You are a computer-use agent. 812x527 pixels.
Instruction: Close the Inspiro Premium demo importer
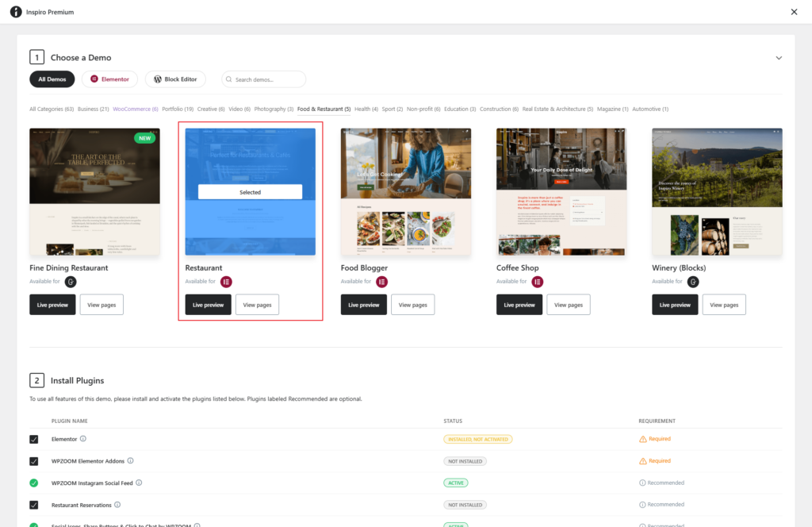click(794, 12)
